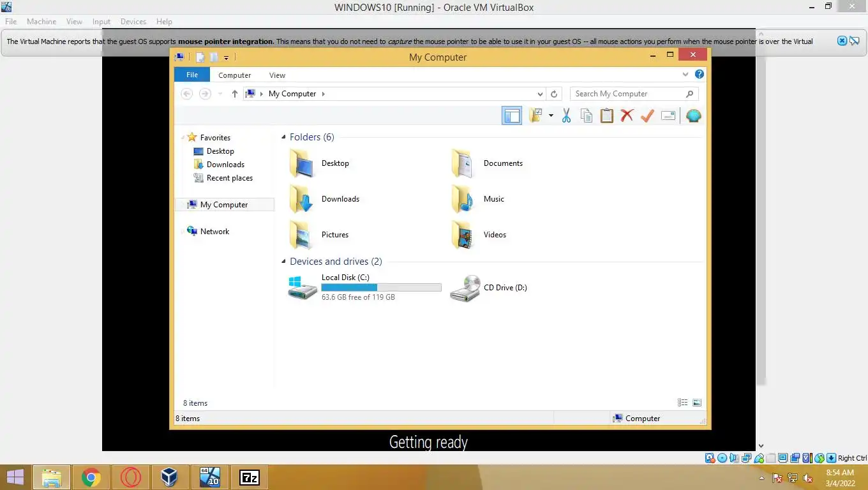Image resolution: width=868 pixels, height=490 pixels.
Task: Select the Pictures folder
Action: [318, 235]
